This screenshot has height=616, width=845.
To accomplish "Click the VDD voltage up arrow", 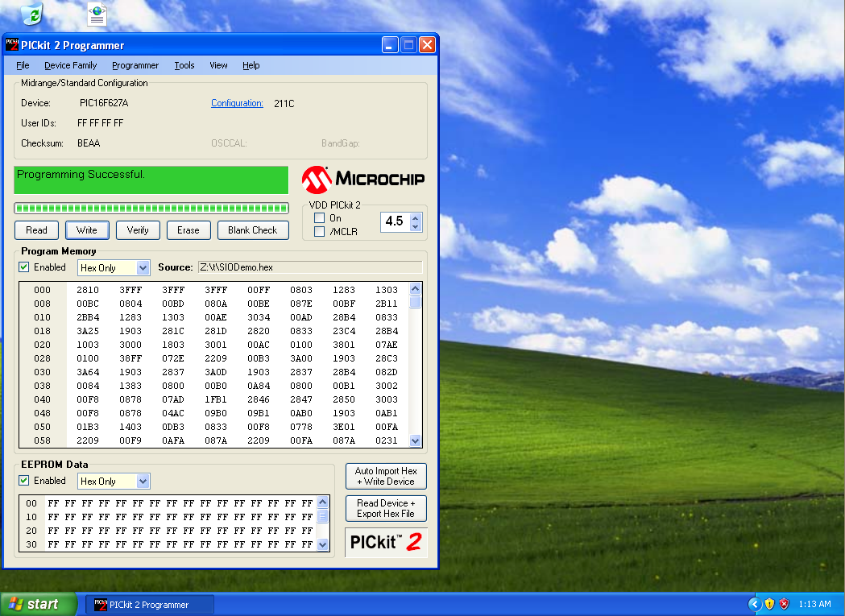I will coord(415,217).
